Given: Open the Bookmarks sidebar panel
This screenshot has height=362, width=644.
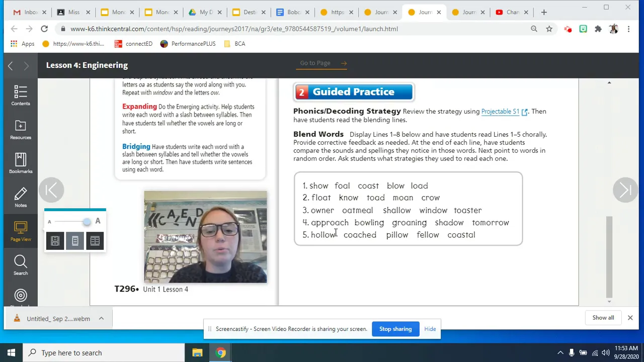Looking at the screenshot, I should [x=21, y=163].
